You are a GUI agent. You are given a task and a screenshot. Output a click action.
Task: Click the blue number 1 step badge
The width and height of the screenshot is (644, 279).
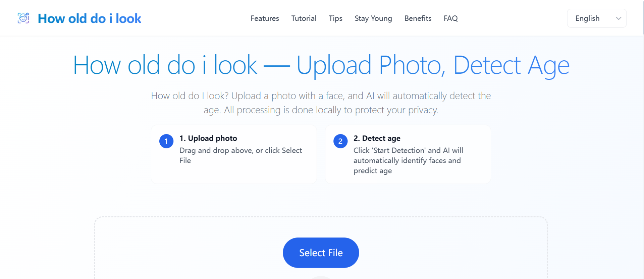[166, 141]
